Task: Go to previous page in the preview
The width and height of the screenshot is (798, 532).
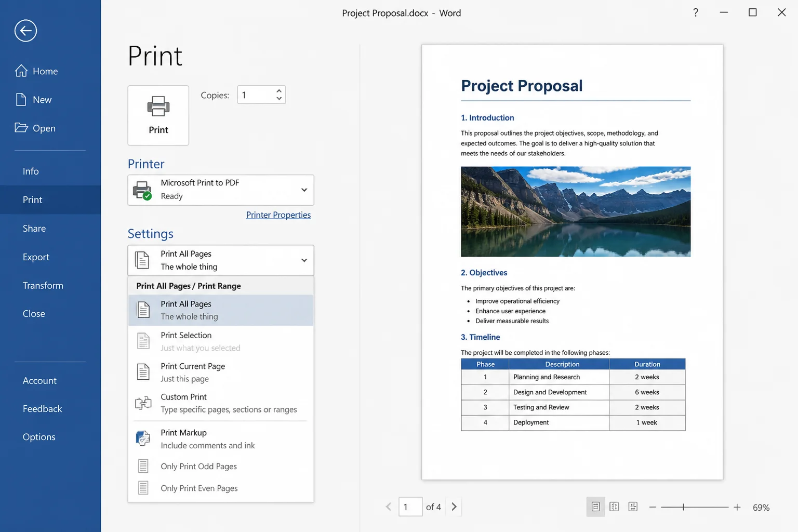Action: [388, 507]
